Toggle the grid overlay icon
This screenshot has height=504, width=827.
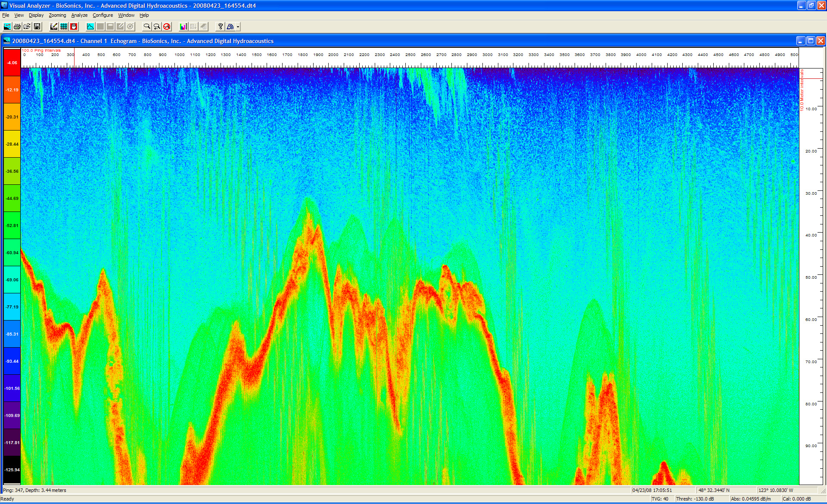click(x=64, y=27)
